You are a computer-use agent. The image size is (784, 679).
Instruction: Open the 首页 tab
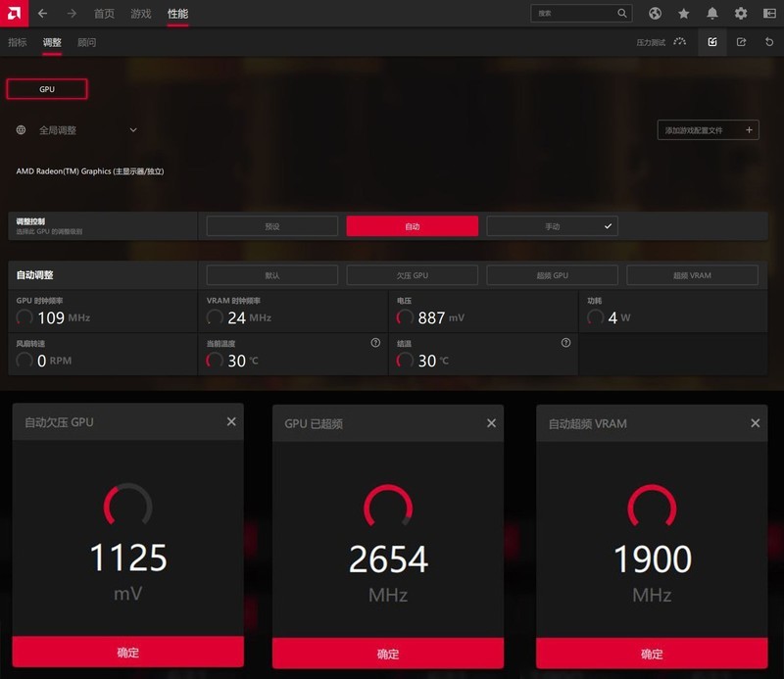[x=104, y=14]
